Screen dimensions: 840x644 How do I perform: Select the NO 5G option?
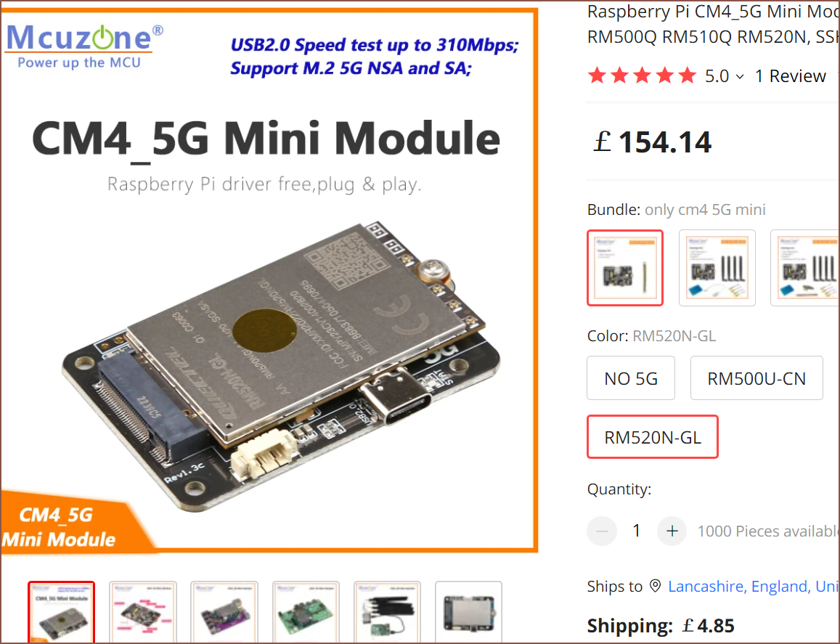point(630,378)
